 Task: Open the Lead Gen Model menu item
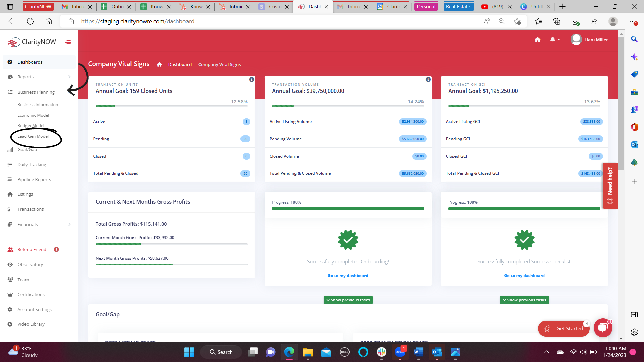pyautogui.click(x=33, y=136)
